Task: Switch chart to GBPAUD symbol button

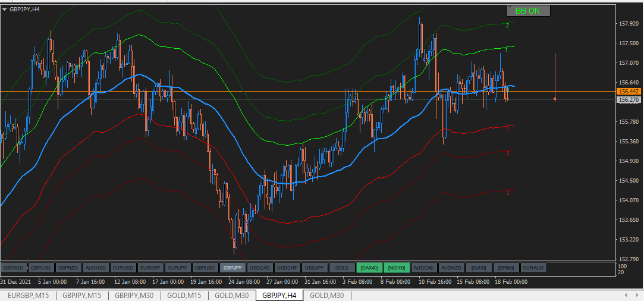Action: point(13,268)
